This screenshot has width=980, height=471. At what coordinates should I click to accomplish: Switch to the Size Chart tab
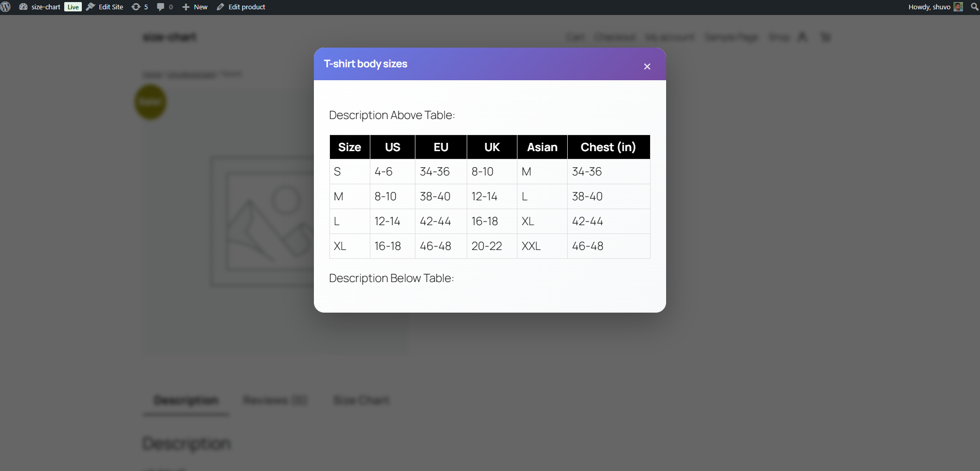[x=361, y=400]
